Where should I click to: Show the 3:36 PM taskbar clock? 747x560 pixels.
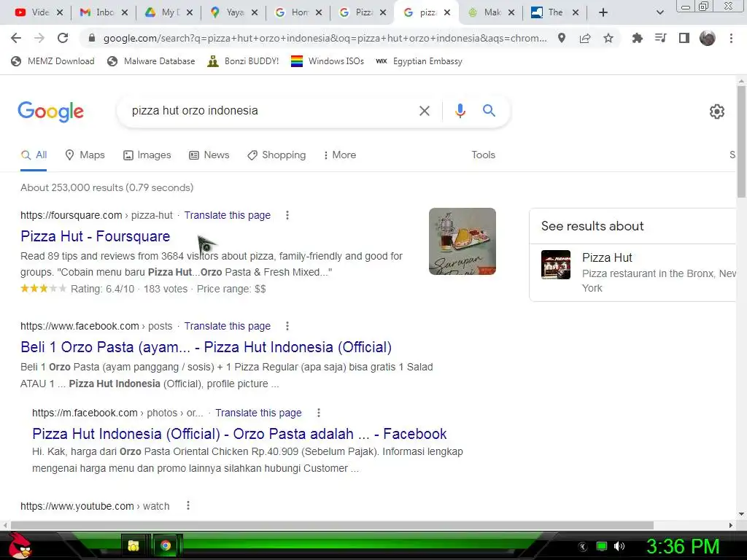[x=682, y=546]
